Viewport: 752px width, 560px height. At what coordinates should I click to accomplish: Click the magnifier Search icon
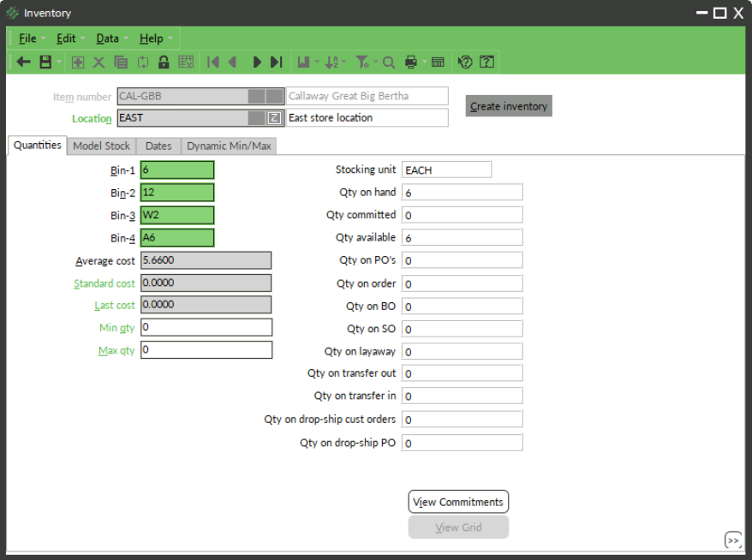(389, 62)
